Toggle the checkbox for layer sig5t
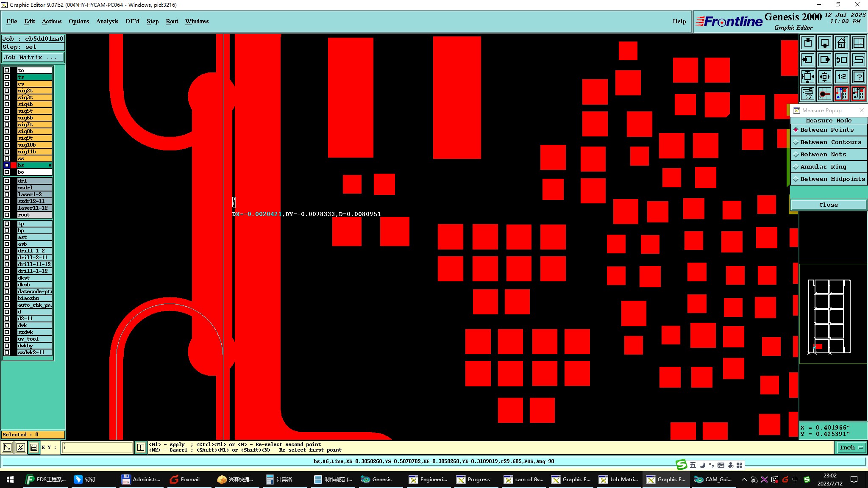Viewport: 868px width, 488px height. 7,111
